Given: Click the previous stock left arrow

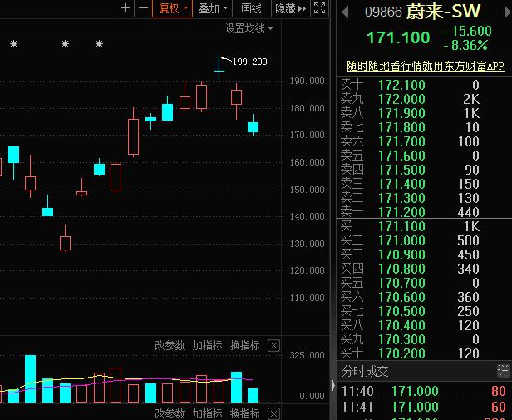Looking at the screenshot, I should point(345,12).
